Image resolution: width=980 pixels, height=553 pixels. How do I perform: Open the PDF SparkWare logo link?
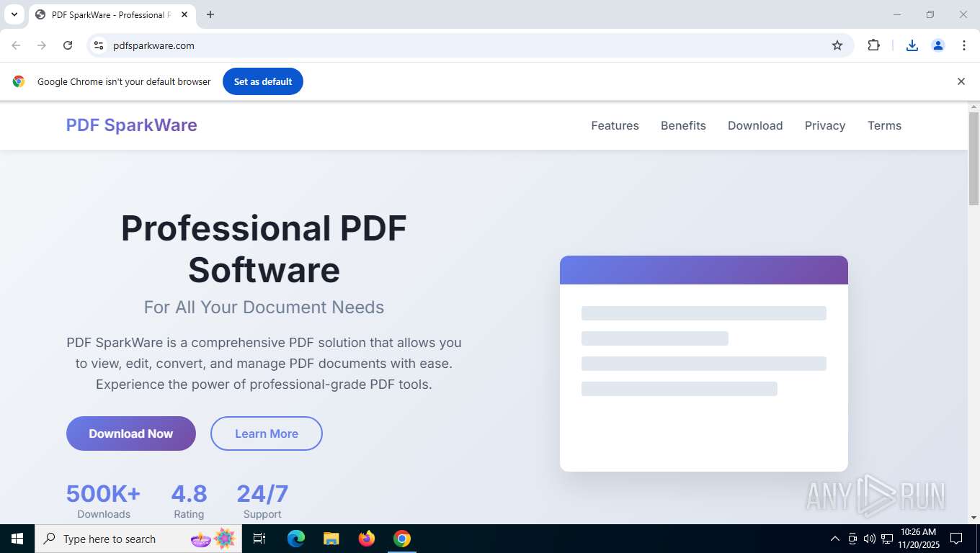[x=131, y=125]
